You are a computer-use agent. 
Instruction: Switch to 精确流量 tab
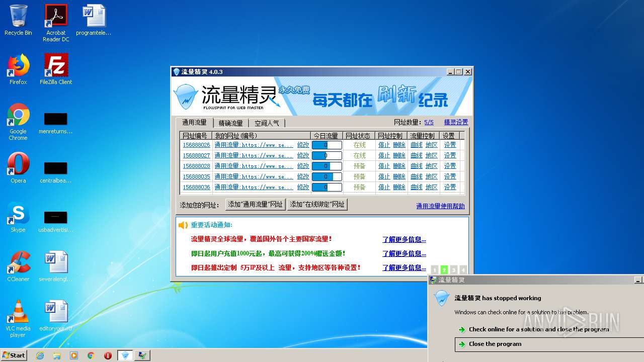coord(231,123)
